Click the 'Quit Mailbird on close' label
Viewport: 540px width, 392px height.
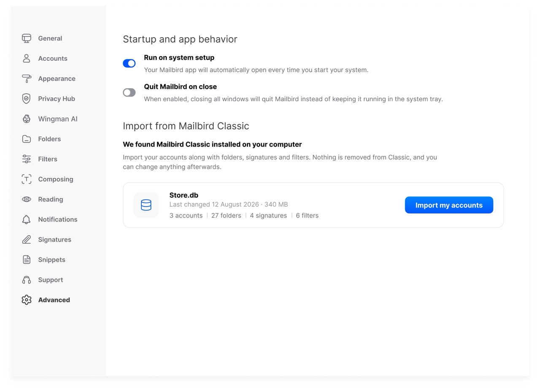tap(180, 87)
